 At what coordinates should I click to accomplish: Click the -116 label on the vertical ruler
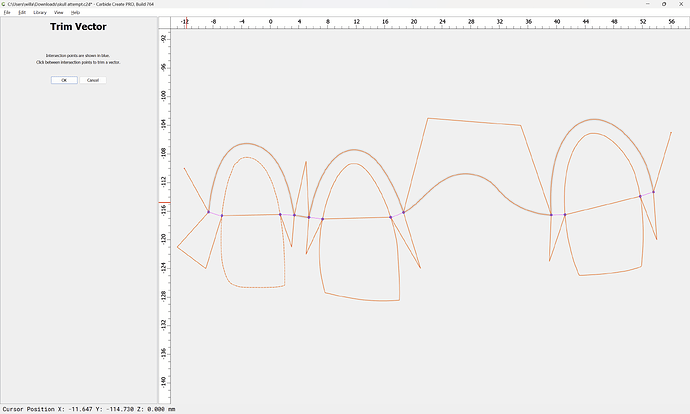pyautogui.click(x=164, y=209)
